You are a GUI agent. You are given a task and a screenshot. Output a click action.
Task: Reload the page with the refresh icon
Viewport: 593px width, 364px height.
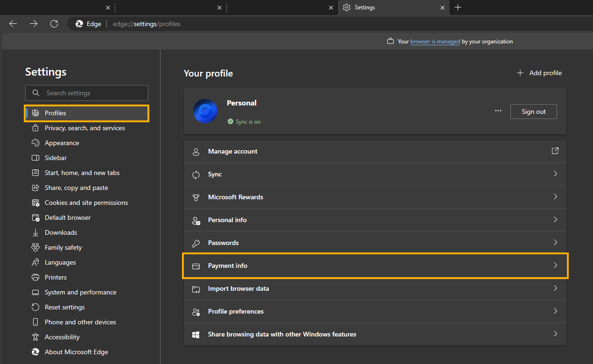54,24
